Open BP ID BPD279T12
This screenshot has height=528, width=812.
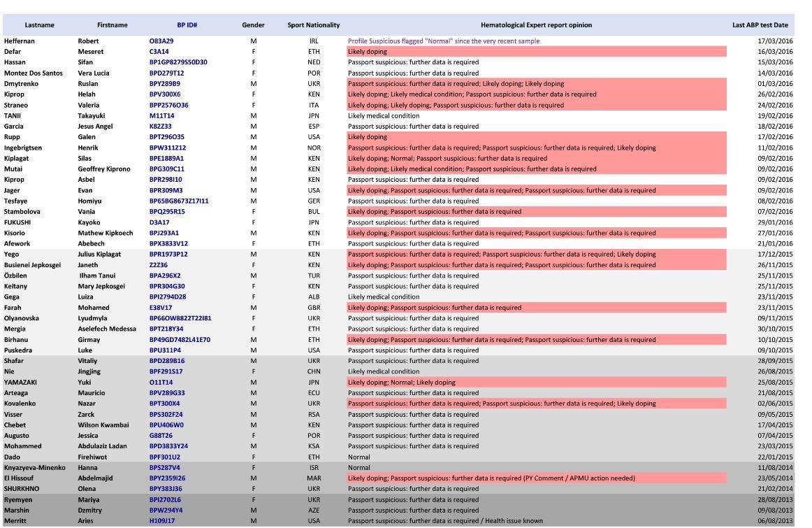coord(167,73)
